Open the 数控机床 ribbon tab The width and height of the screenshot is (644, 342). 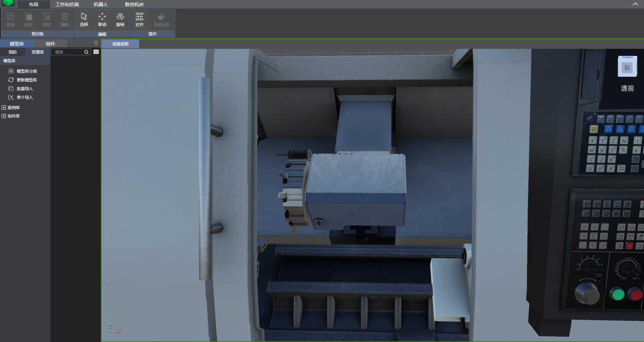(x=134, y=4)
